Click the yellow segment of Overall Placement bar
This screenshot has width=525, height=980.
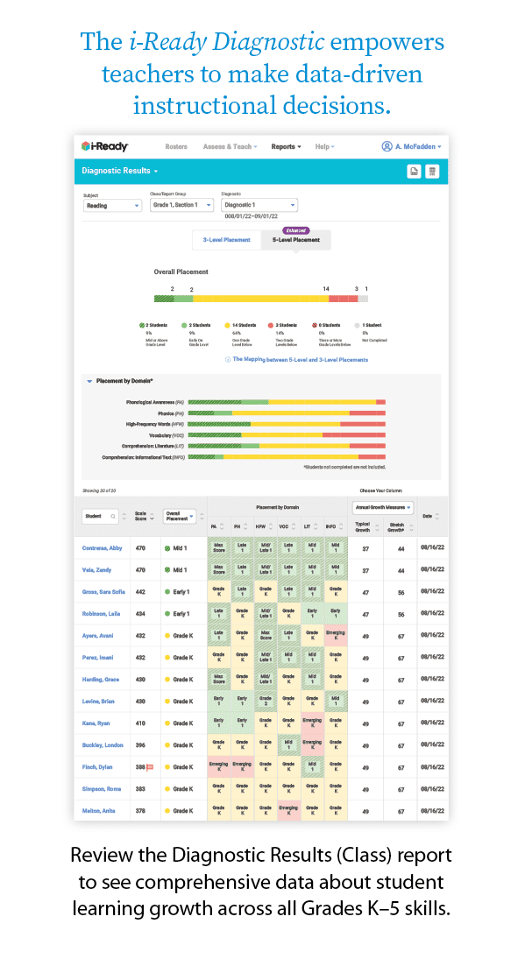[261, 299]
